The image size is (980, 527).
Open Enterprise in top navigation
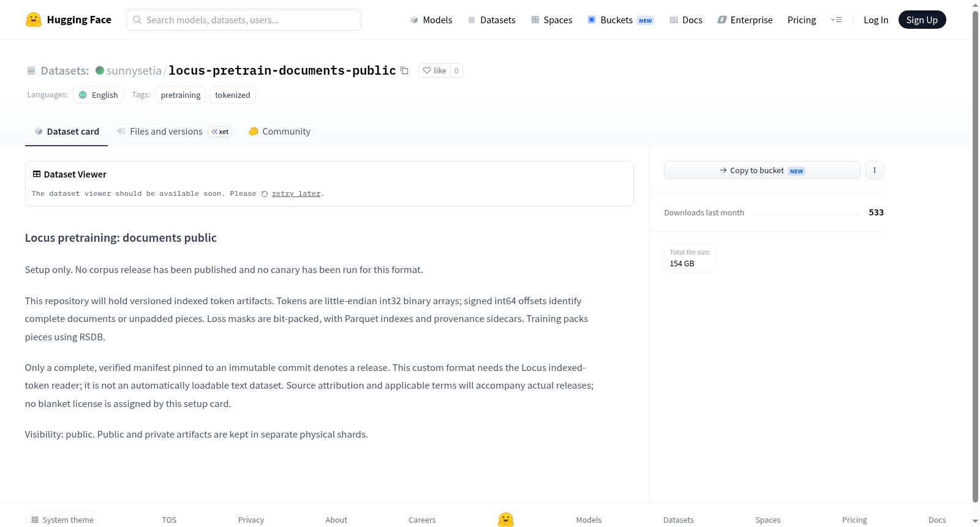click(745, 20)
